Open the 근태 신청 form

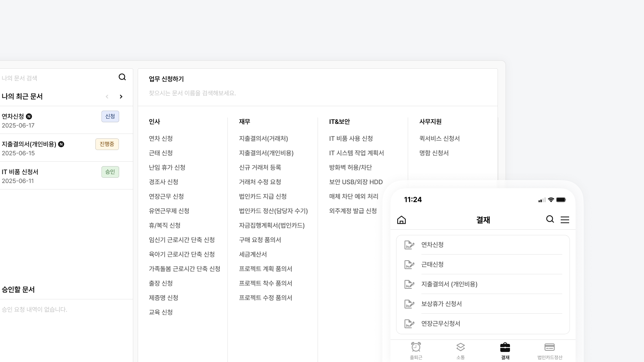[x=161, y=153]
